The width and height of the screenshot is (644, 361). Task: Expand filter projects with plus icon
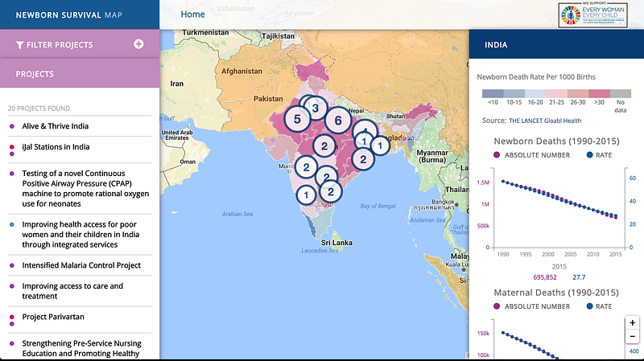[138, 44]
